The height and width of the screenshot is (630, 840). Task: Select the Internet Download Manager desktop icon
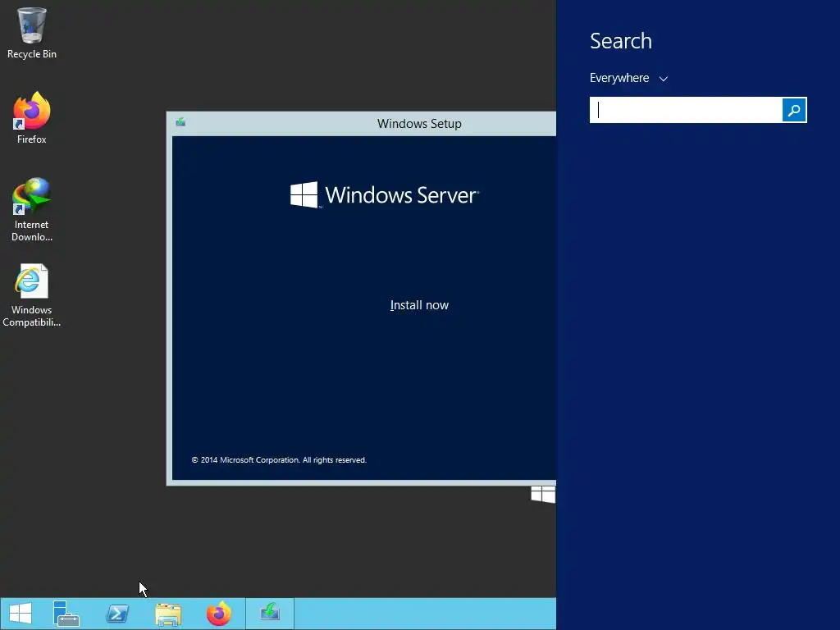(32, 209)
